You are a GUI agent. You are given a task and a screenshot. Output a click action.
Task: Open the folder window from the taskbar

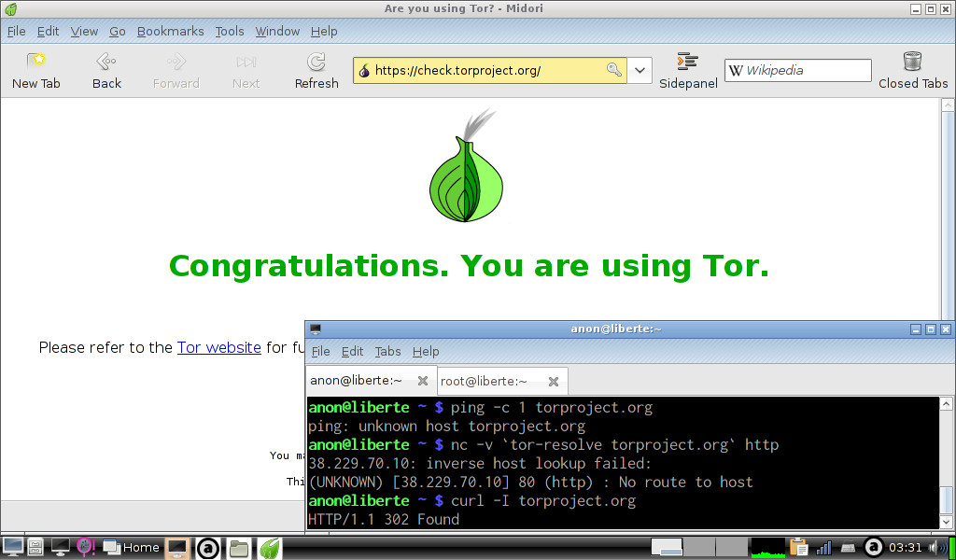pyautogui.click(x=238, y=549)
